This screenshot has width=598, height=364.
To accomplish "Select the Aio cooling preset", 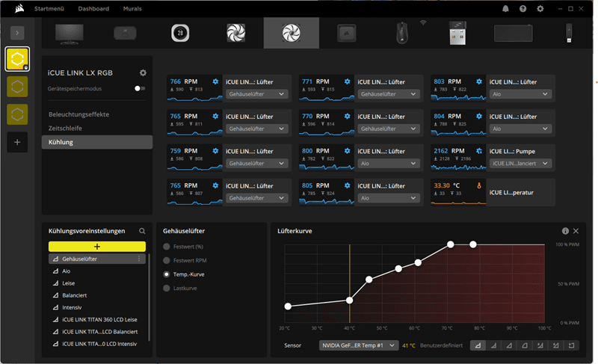I will tap(97, 271).
